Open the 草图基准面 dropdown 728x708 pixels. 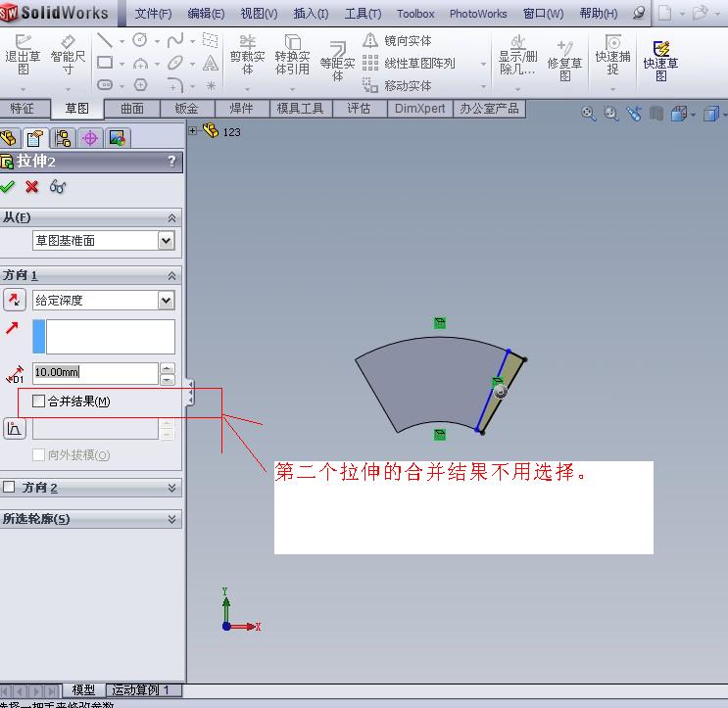167,240
